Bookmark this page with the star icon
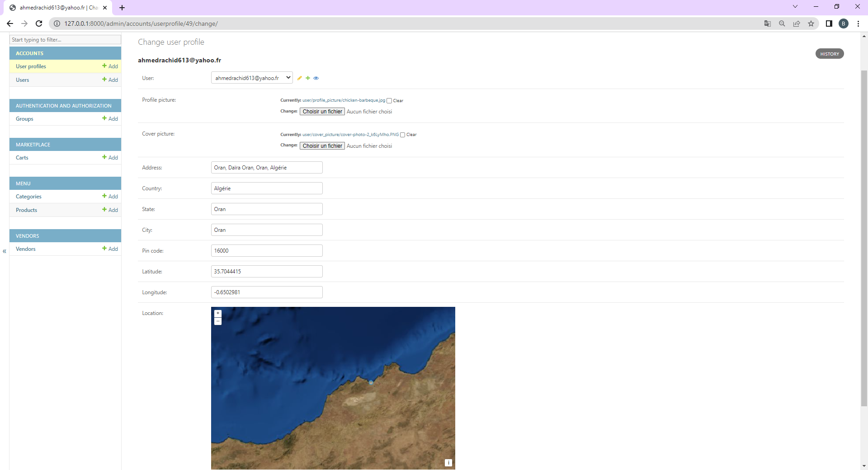The width and height of the screenshot is (868, 470). click(811, 23)
